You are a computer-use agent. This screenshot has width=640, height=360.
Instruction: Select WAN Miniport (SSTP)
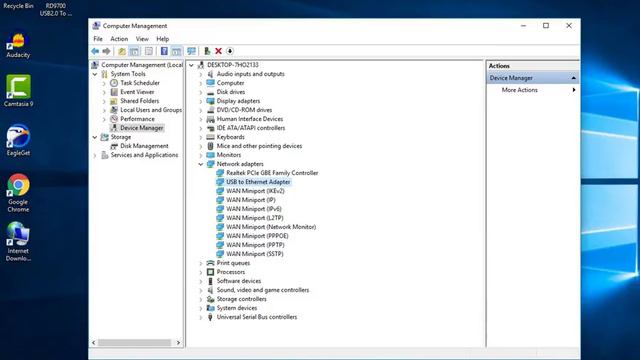click(254, 253)
